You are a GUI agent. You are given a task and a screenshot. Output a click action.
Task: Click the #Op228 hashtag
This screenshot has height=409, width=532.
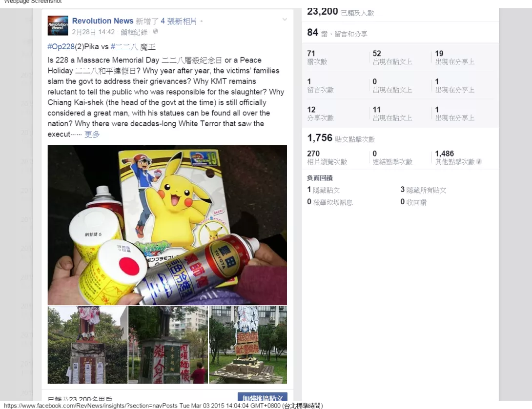tap(61, 47)
